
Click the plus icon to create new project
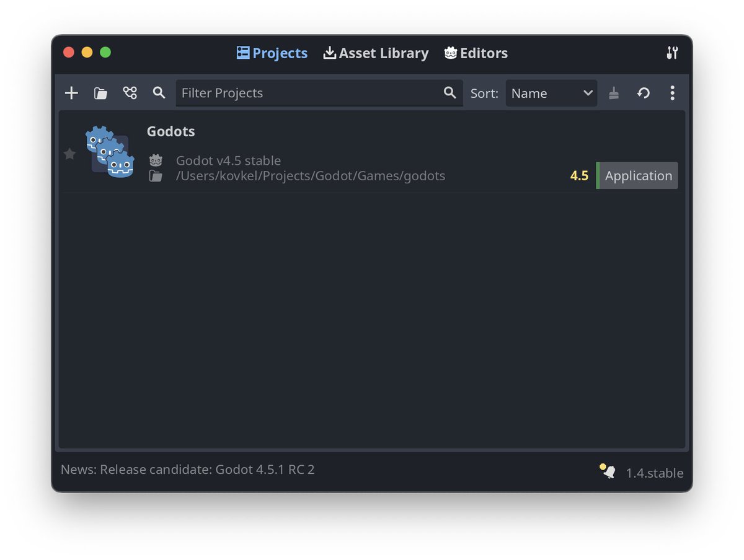(71, 93)
